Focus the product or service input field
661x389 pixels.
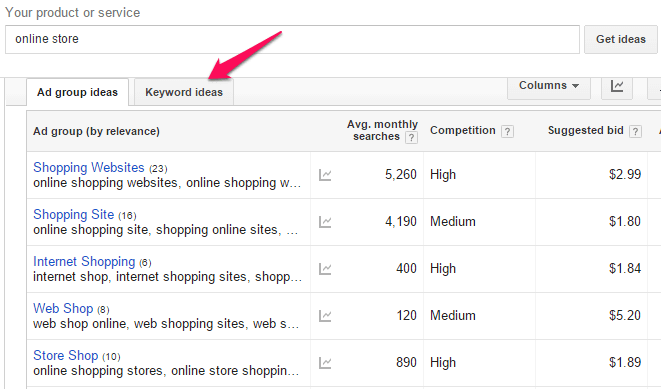292,39
